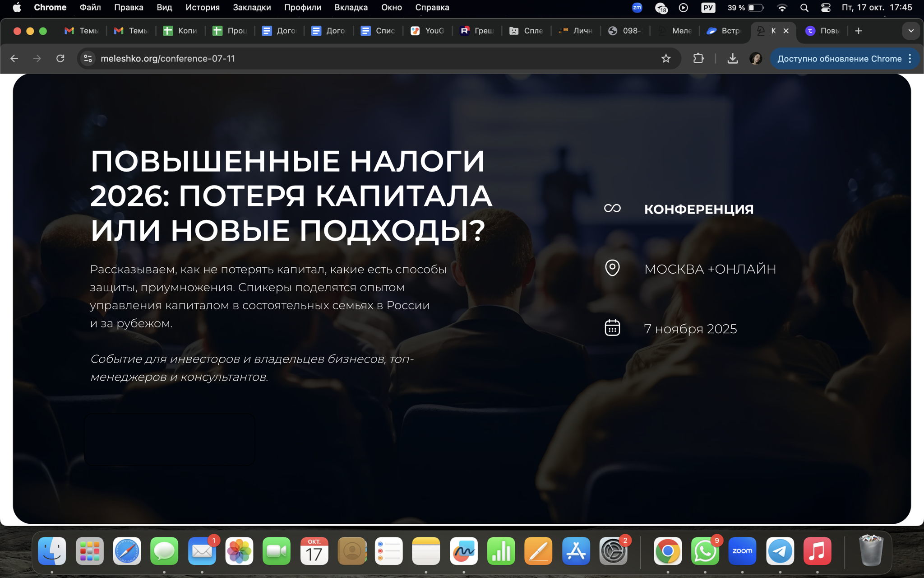
Task: Switch to the YouG tab
Action: pos(428,31)
